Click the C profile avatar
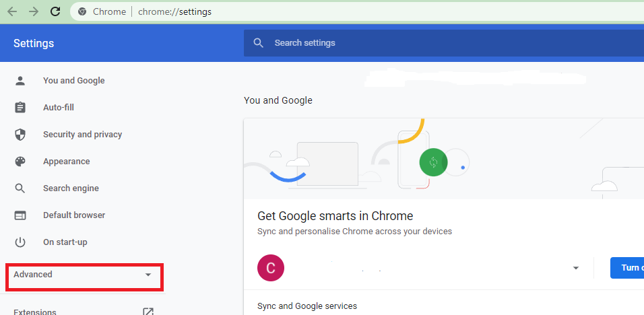The image size is (644, 315). click(x=271, y=268)
